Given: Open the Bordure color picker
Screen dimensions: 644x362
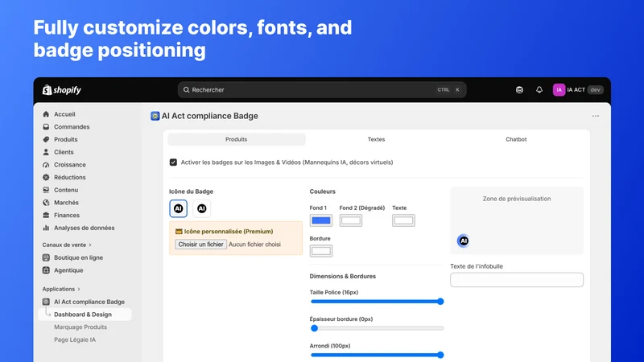Looking at the screenshot, I should 320,251.
